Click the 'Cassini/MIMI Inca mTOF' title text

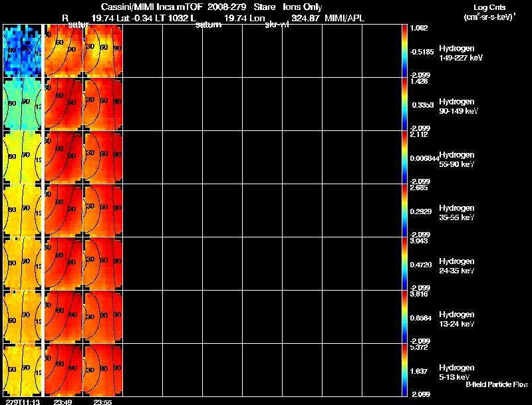pyautogui.click(x=152, y=7)
